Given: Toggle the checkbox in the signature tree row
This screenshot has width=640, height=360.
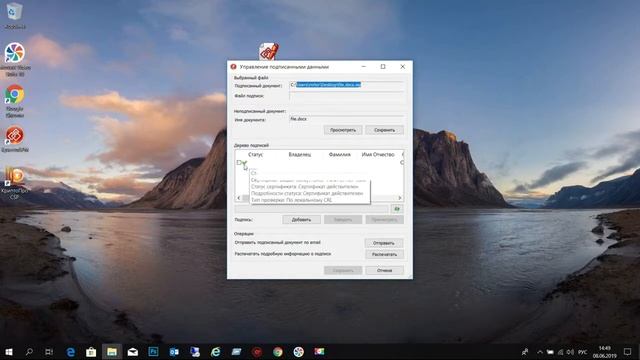Looking at the screenshot, I should (x=239, y=162).
